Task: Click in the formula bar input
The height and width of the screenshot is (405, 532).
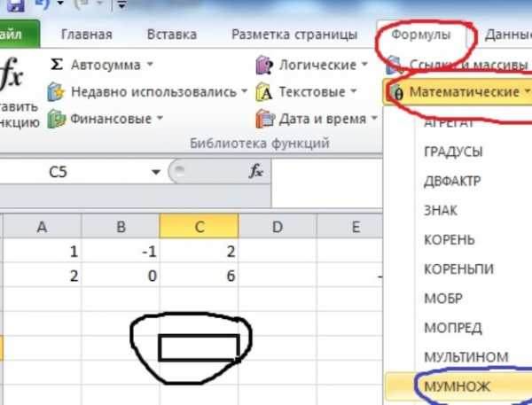Action: 326,183
